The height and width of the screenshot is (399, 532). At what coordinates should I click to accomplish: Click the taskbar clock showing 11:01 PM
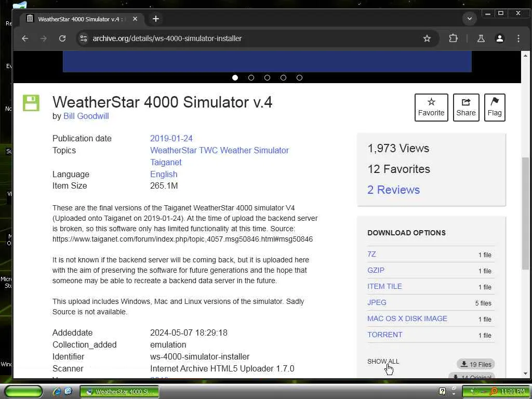513,392
